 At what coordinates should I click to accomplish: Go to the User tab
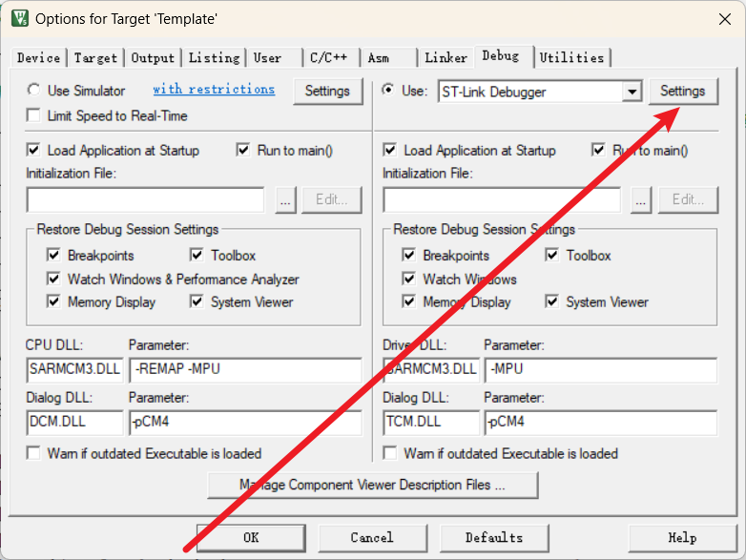[x=274, y=58]
